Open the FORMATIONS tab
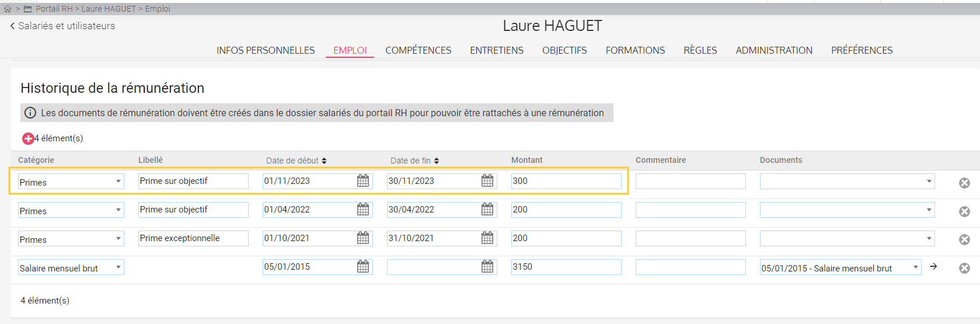980x324 pixels. pyautogui.click(x=635, y=50)
